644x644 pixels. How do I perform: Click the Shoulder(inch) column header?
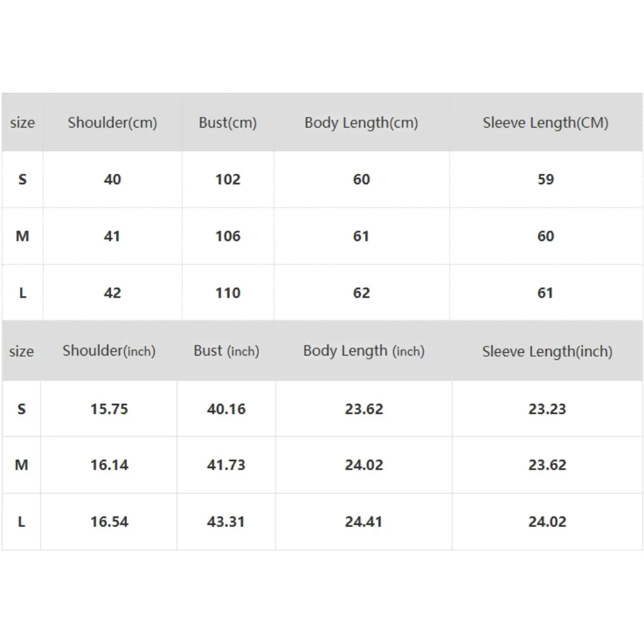coord(109,351)
